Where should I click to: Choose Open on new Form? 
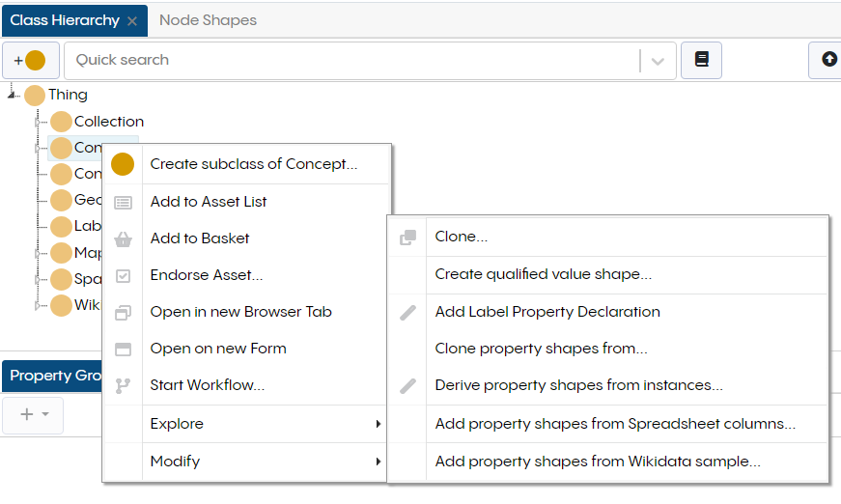pyautogui.click(x=245, y=350)
